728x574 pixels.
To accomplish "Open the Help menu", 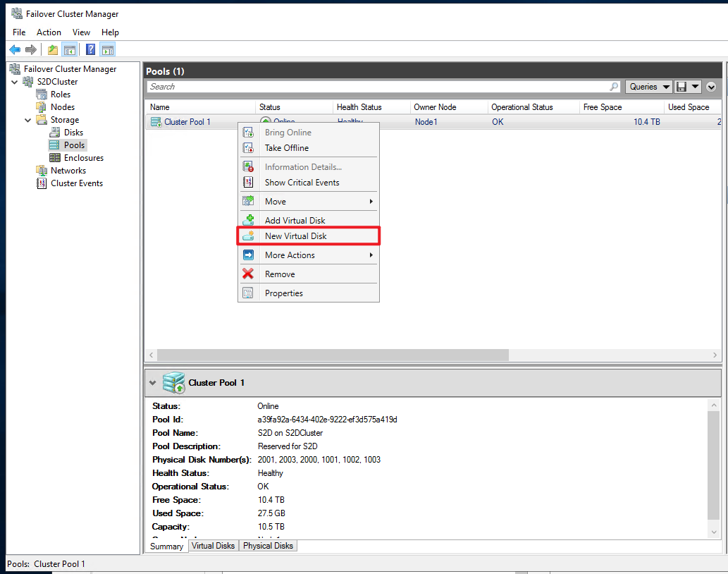I will pos(110,32).
